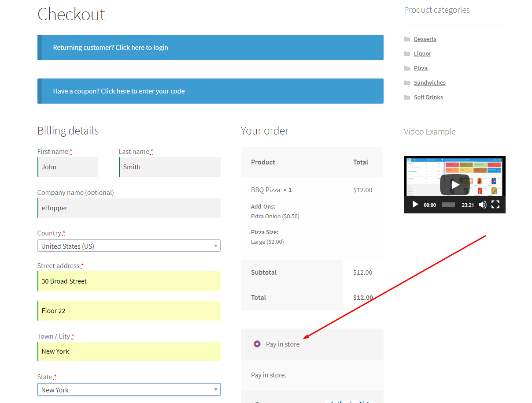The height and width of the screenshot is (403, 532).
Task: Enter fullscreen mode on the video
Action: click(495, 205)
